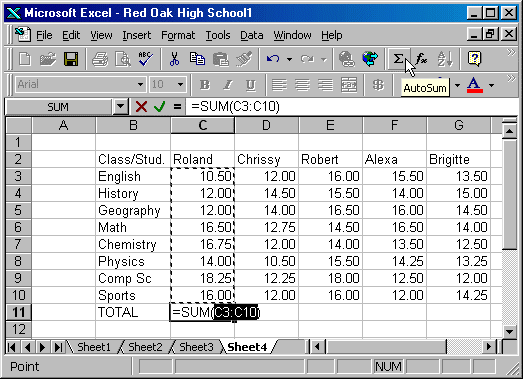Viewport: 523px width, 379px height.
Task: Jump to last sheet tab button
Action: pyautogui.click(x=58, y=347)
